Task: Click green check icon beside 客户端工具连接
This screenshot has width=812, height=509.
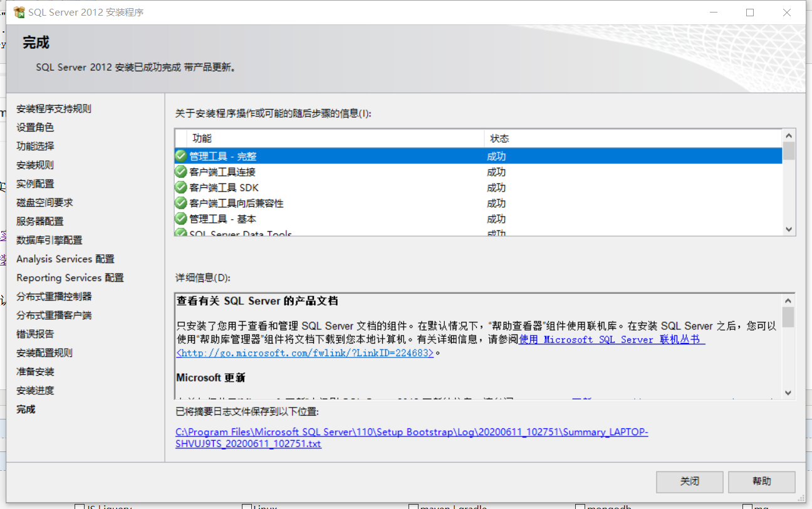Action: [181, 172]
